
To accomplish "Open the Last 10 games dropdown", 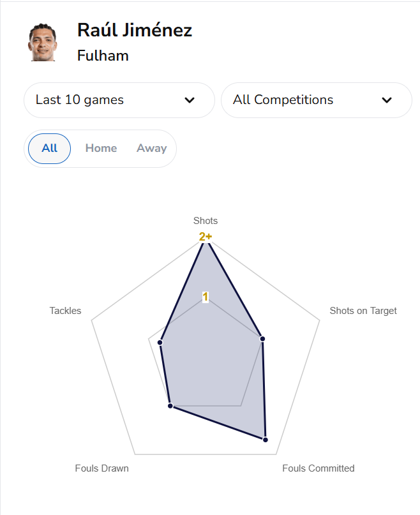I will tap(119, 100).
